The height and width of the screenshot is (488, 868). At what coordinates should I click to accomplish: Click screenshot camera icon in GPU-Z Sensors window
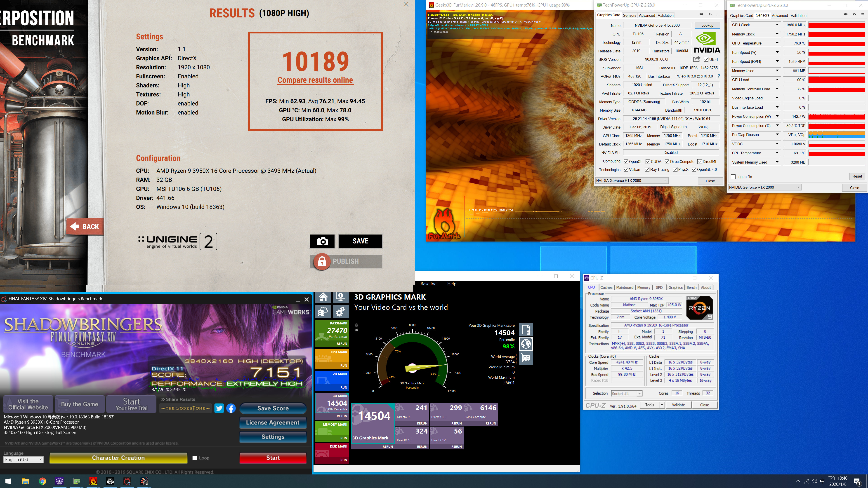[845, 14]
